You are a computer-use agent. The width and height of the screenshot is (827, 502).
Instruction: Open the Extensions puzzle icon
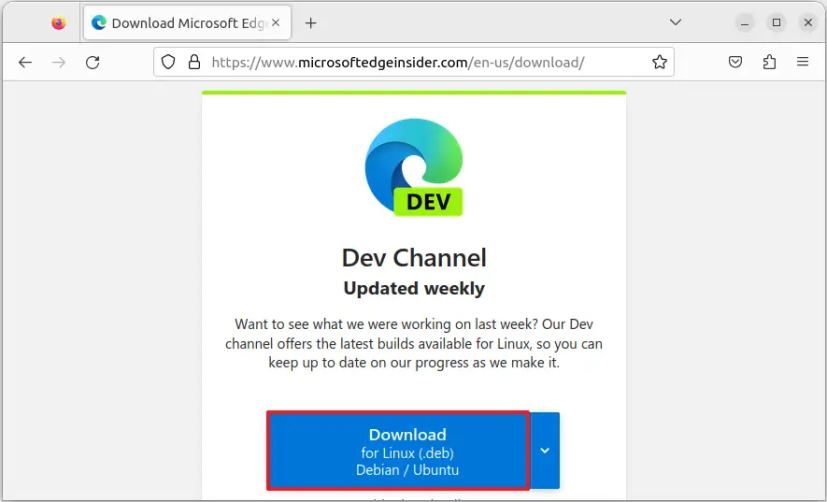[x=769, y=62]
